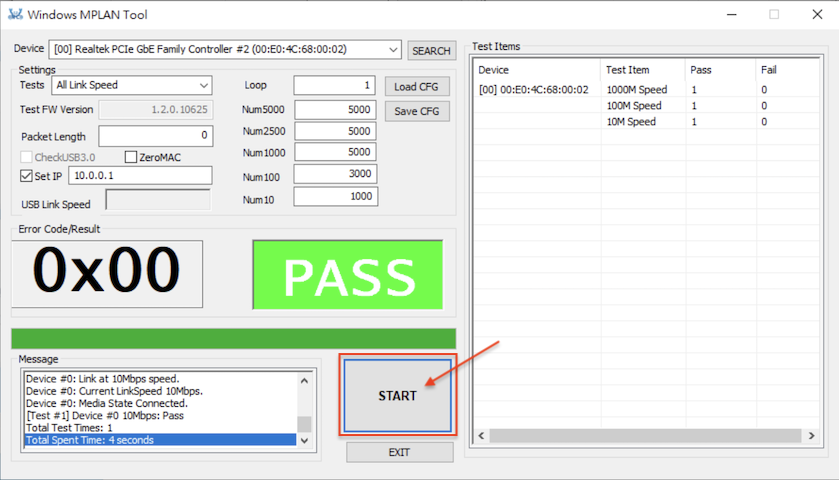Focus the Num2500 input field
The height and width of the screenshot is (480, 839).
pyautogui.click(x=335, y=131)
